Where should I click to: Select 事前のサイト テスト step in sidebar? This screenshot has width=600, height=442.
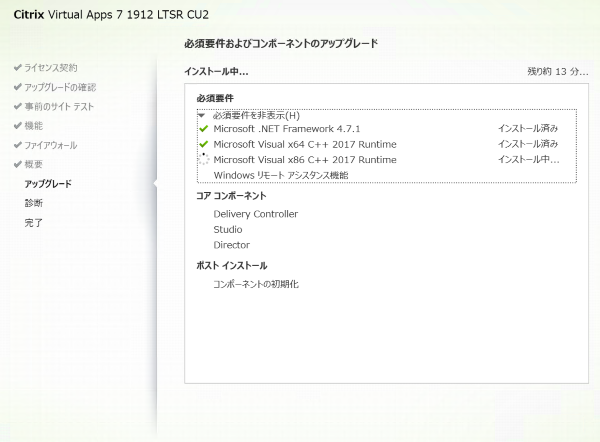click(x=59, y=106)
